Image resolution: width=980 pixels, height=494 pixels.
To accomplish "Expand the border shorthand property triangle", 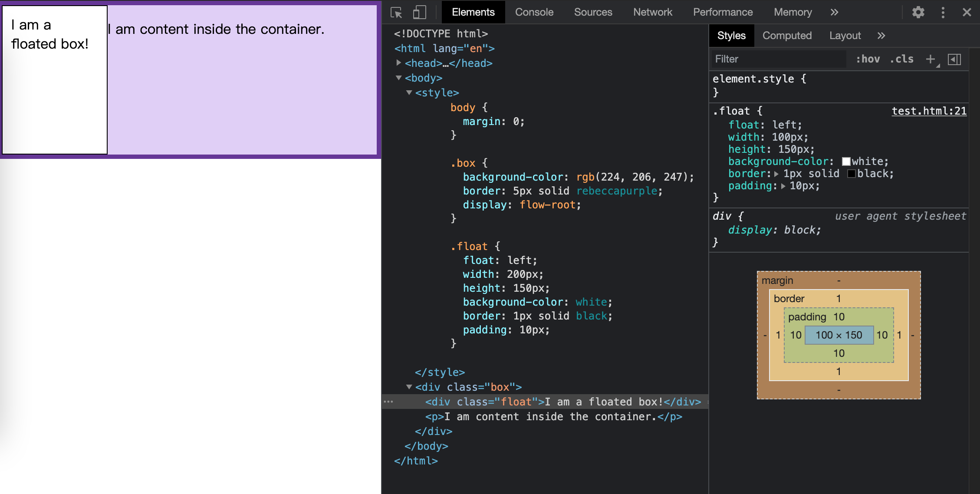I will pyautogui.click(x=776, y=174).
